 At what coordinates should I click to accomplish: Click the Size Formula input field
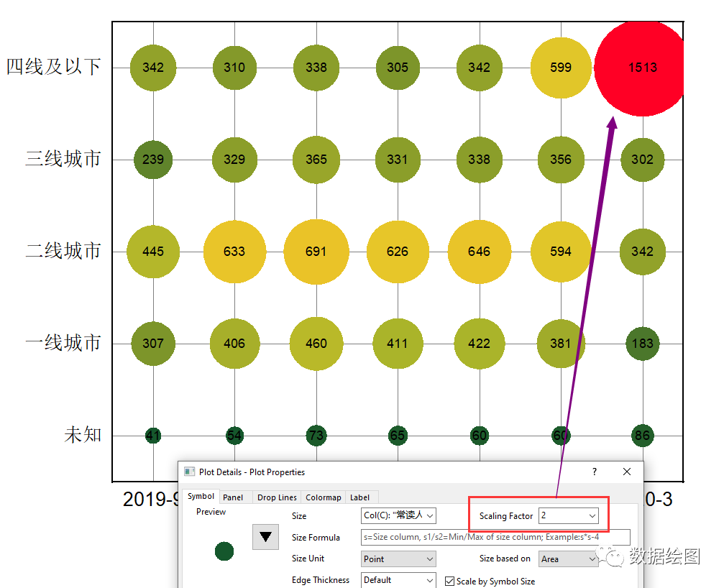click(x=495, y=538)
